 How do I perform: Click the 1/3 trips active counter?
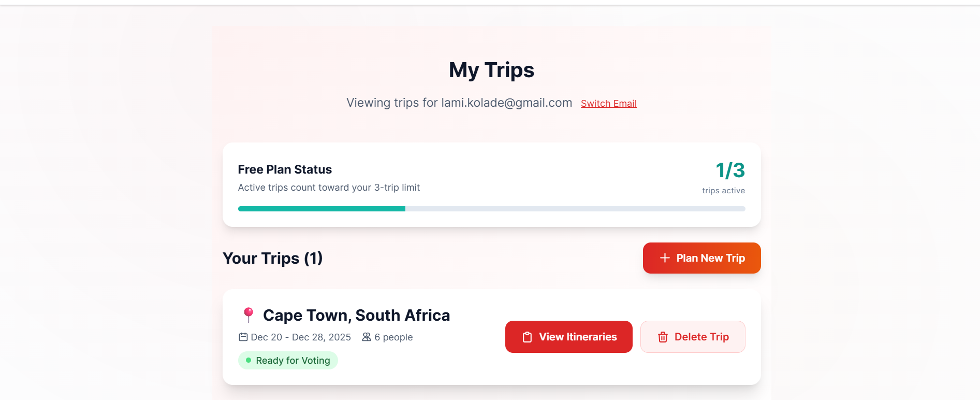point(730,170)
